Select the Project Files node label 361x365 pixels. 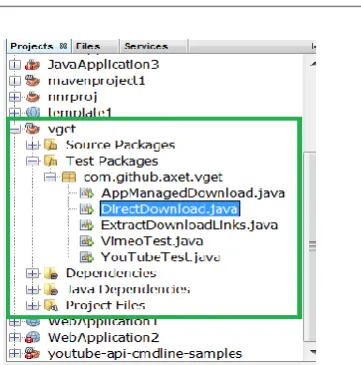click(x=105, y=305)
